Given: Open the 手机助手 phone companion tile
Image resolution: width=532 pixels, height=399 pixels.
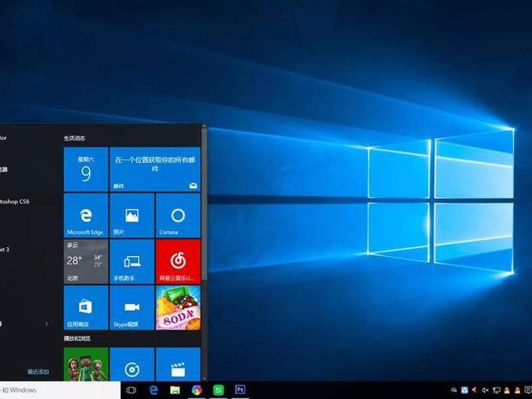Looking at the screenshot, I should pyautogui.click(x=132, y=261).
